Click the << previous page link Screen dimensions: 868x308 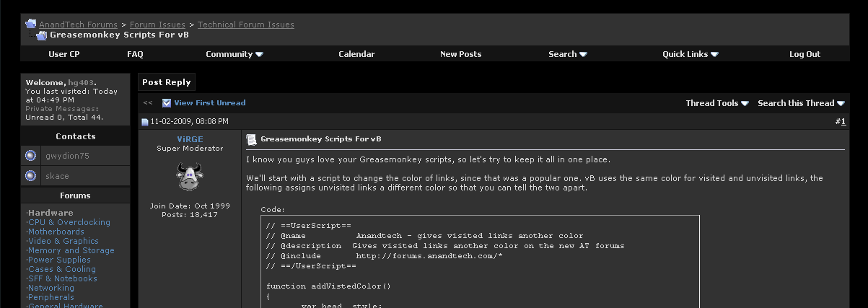[x=148, y=103]
